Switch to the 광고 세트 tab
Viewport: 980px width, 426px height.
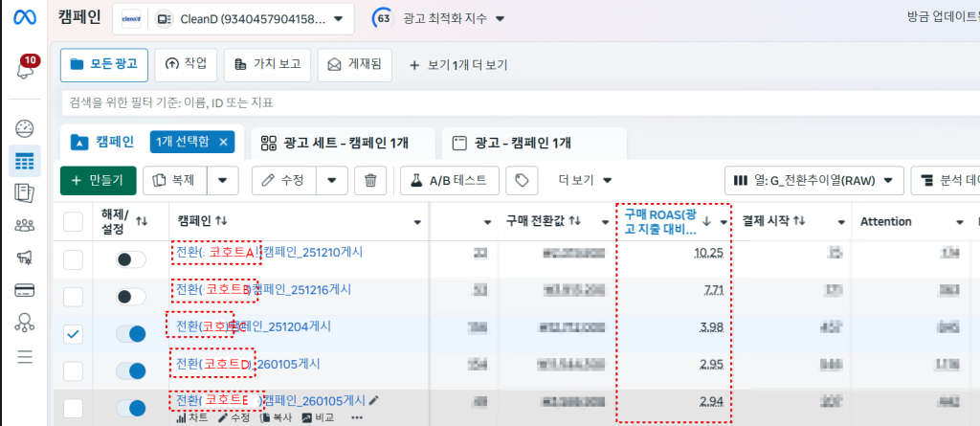343,143
